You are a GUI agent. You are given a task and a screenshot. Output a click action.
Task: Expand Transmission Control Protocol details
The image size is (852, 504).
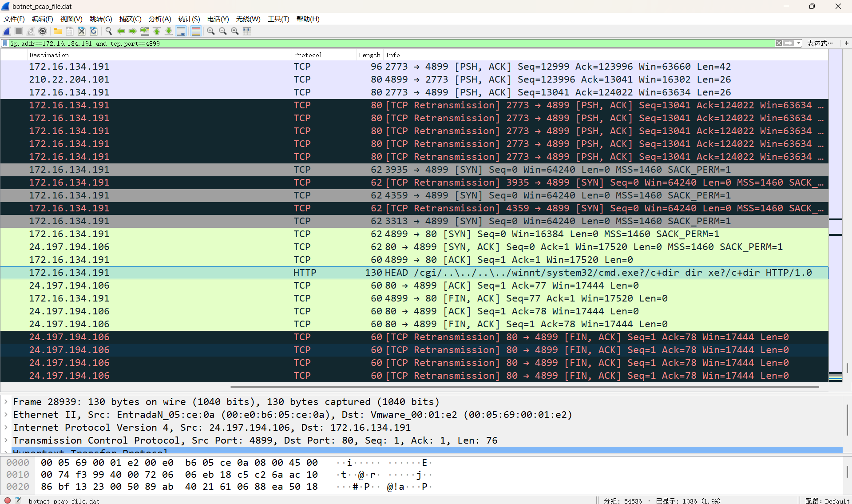click(x=6, y=441)
